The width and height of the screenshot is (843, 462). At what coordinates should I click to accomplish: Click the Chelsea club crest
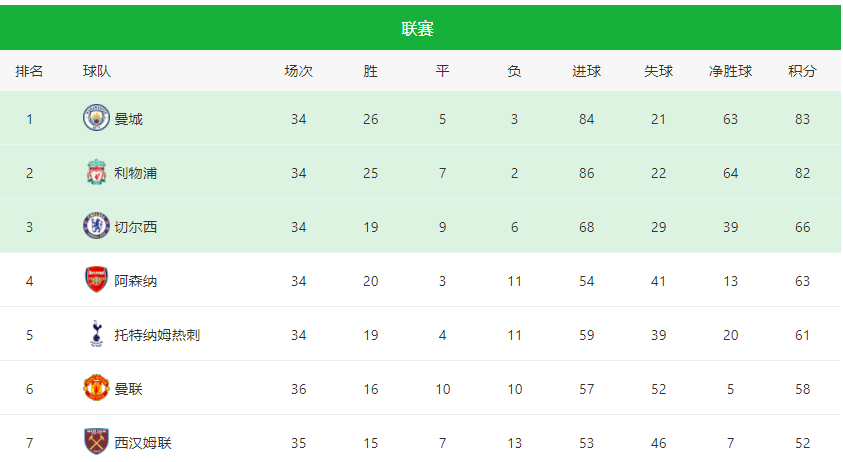coord(96,227)
